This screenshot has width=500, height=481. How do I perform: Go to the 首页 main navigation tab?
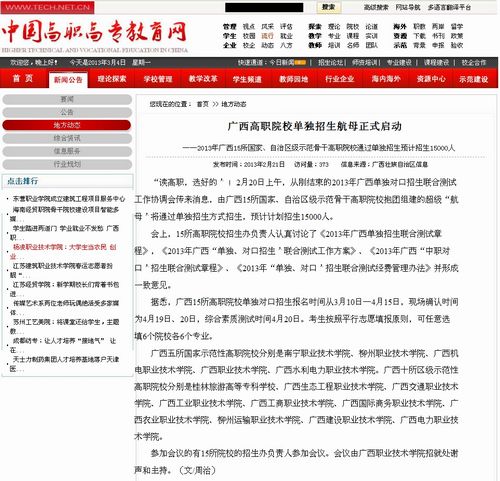pos(23,79)
